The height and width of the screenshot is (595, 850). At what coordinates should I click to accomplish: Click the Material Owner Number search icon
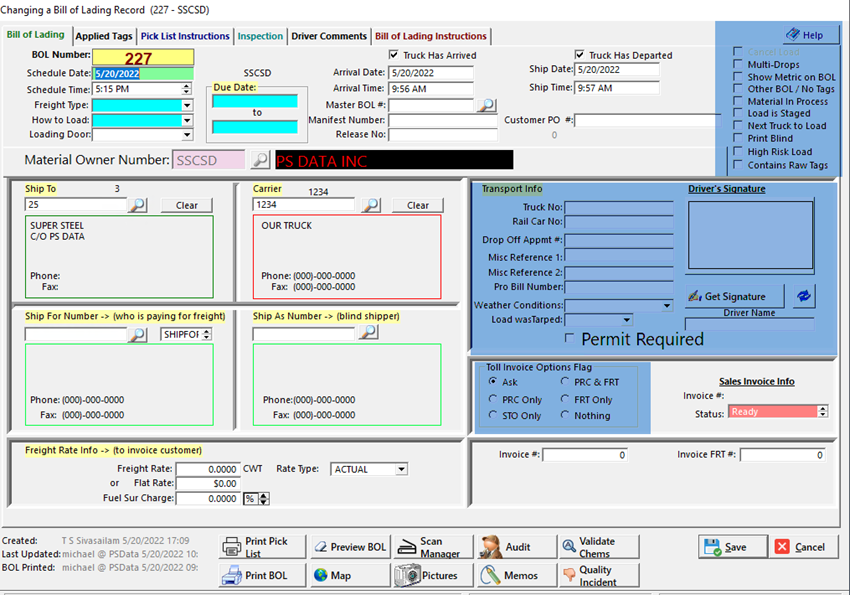[259, 160]
